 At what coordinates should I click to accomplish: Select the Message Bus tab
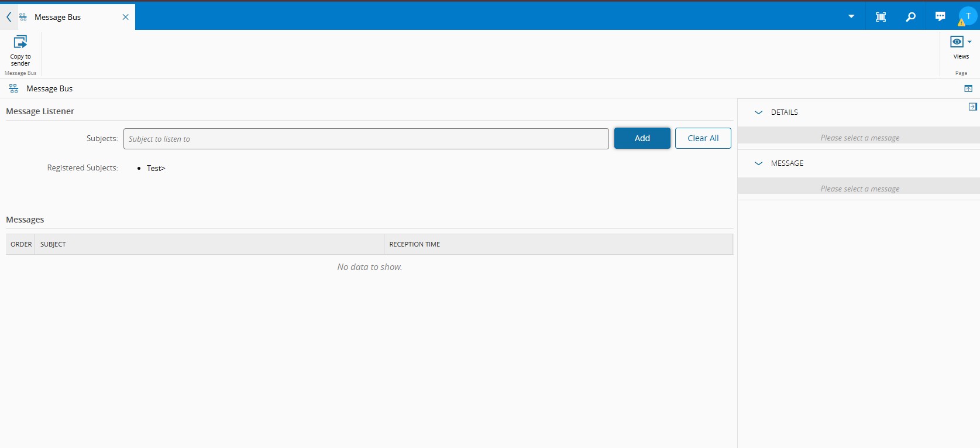click(x=57, y=17)
